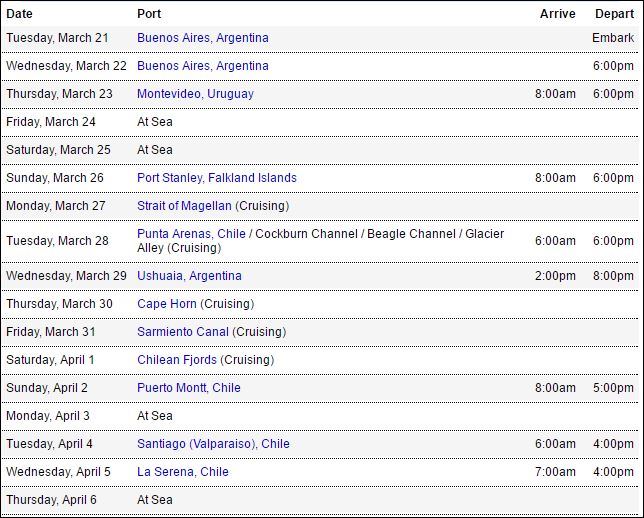Open the Buenos Aires link for Tuesday, March 21
Image resolution: width=644 pixels, height=518 pixels.
tap(202, 38)
